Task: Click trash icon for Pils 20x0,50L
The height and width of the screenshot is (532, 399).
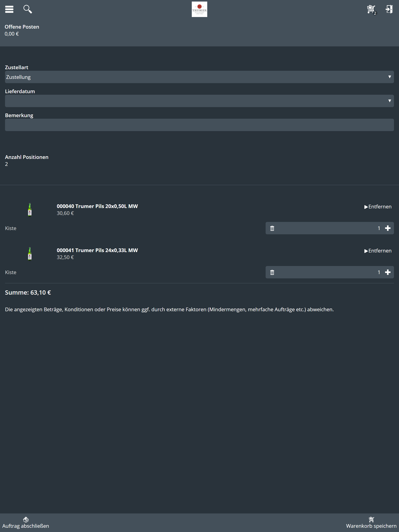Action: [x=272, y=228]
